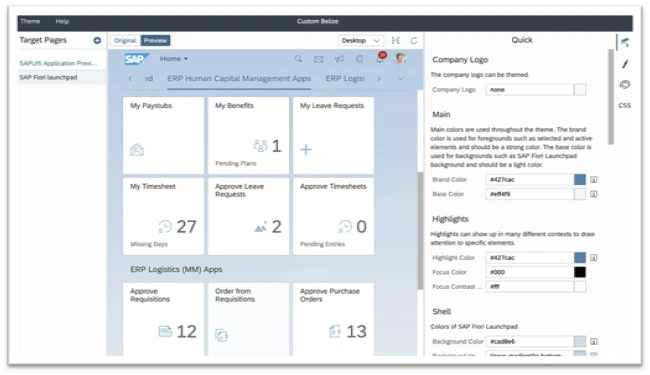Refresh the preview with reload icon

[414, 40]
